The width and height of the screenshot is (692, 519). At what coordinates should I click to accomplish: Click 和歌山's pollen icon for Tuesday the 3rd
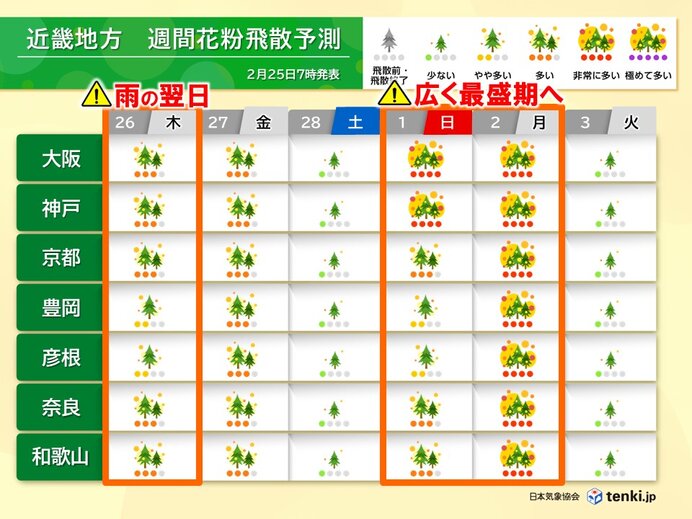(609, 458)
